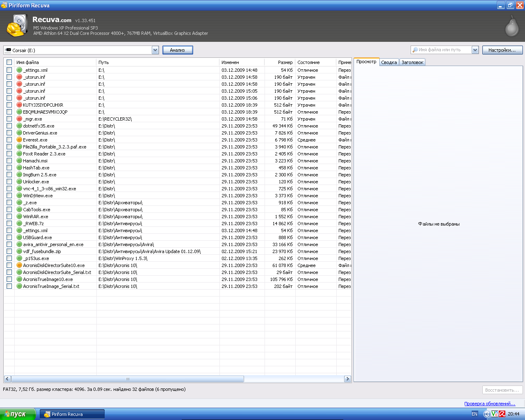Switch to the Просмотр tab
Viewport: 525px width, 420px height.
tap(366, 62)
